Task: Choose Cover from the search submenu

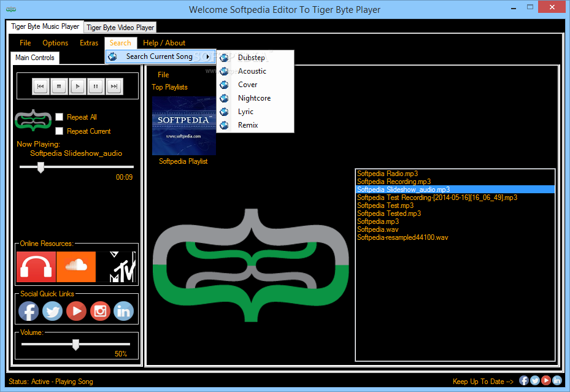Action: tap(255, 85)
